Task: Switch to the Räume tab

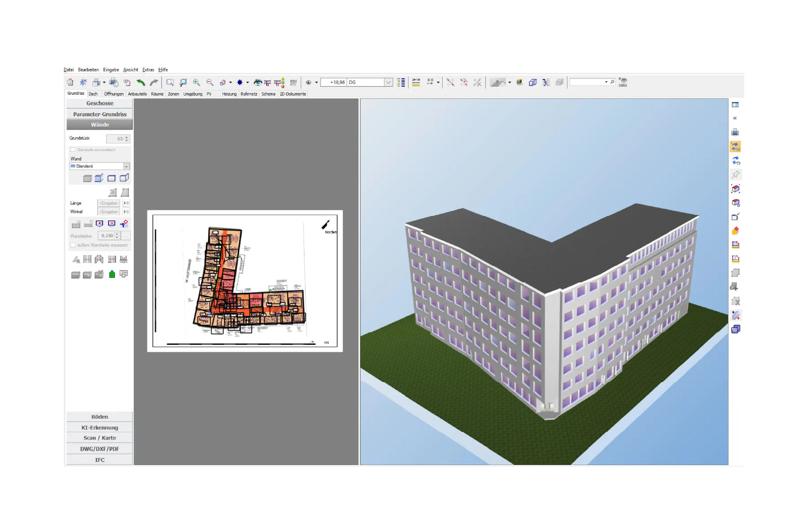Action: coord(157,94)
